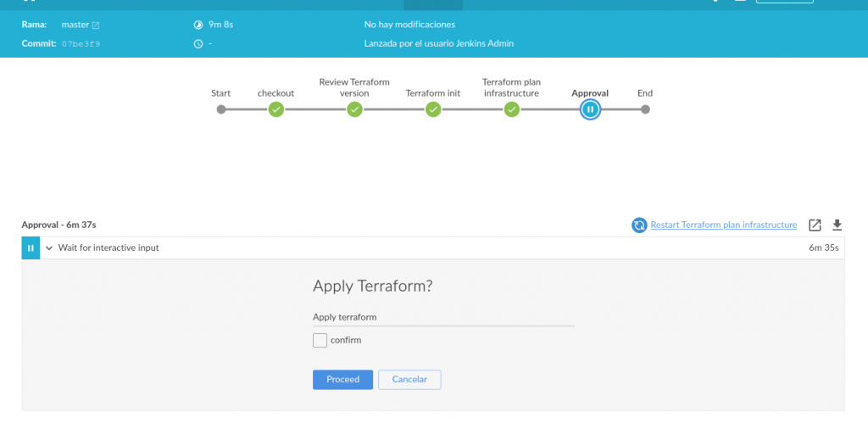Open log in new window icon
This screenshot has height=423, width=868.
coord(815,225)
